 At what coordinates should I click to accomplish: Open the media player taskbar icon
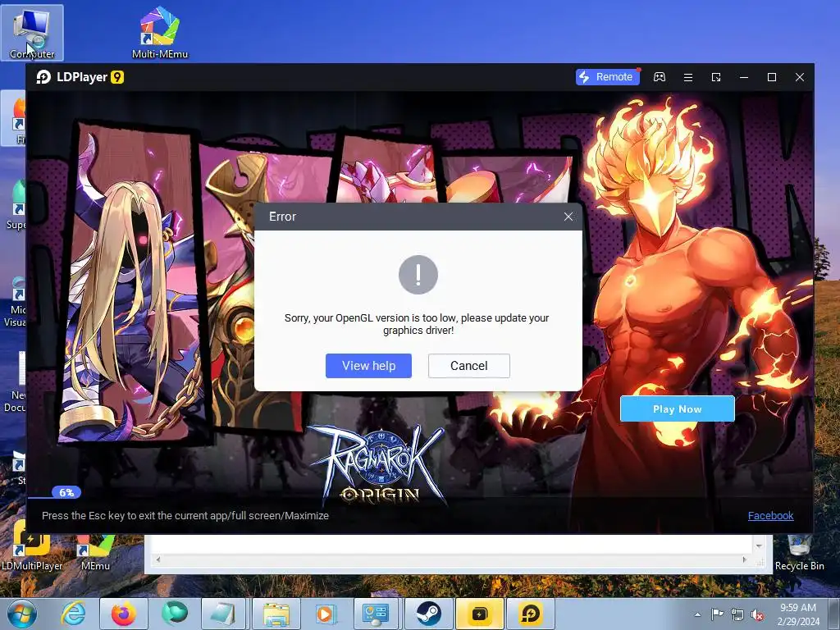pos(326,614)
